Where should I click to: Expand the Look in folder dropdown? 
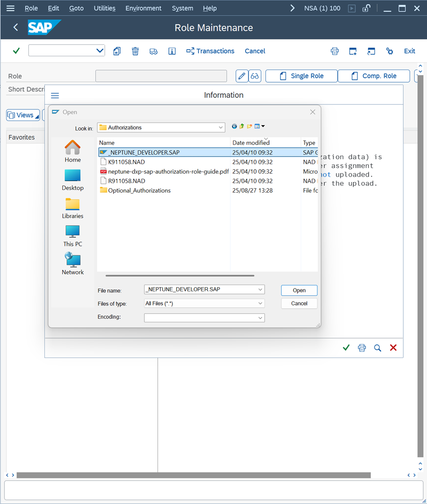point(220,128)
